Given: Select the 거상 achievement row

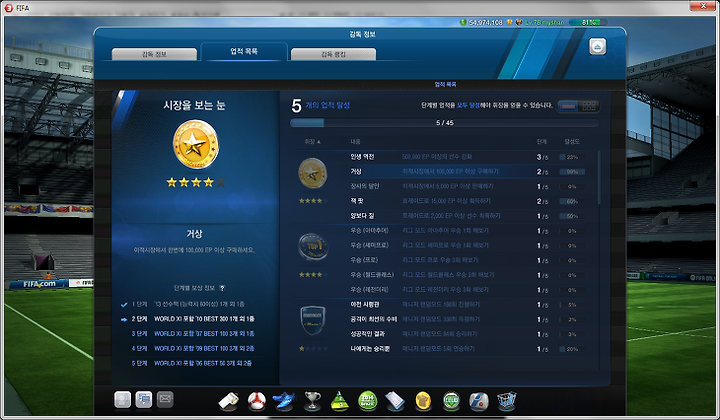Looking at the screenshot, I should tap(467, 172).
